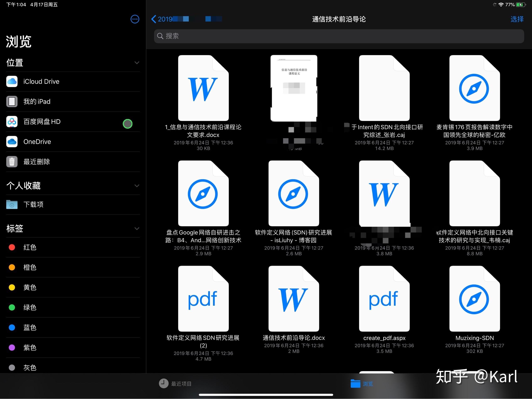Tap the 8.8 MB file size label
532x399 pixels.
point(474,254)
